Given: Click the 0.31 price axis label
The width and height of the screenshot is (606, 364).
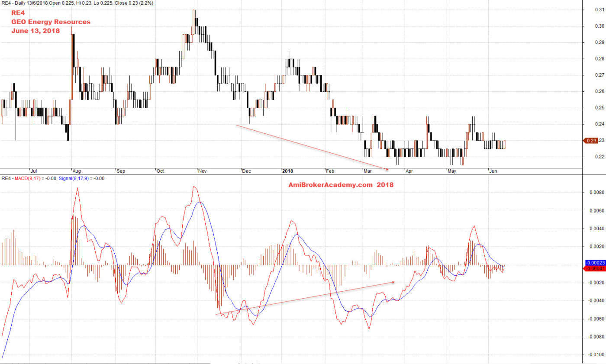Looking at the screenshot, I should [599, 10].
